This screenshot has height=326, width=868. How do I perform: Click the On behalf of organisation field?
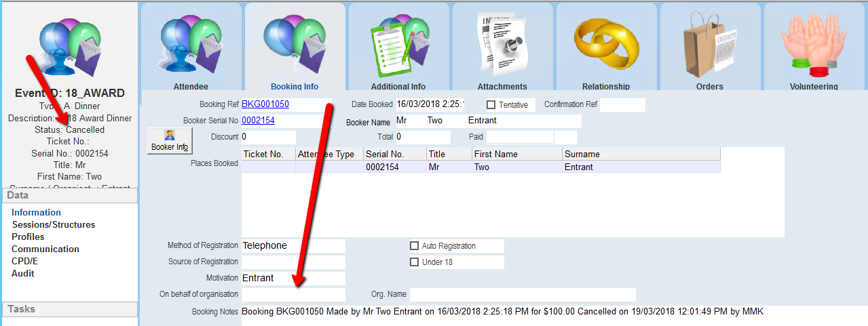click(x=293, y=295)
